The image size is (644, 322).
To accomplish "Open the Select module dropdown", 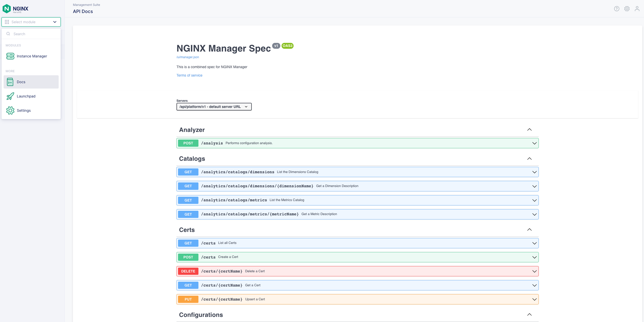I will click(31, 22).
